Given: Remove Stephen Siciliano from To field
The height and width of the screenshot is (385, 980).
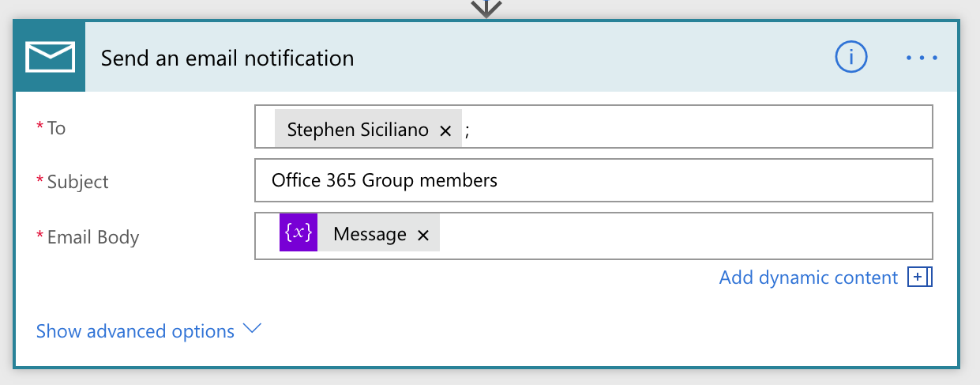Looking at the screenshot, I should pos(445,130).
